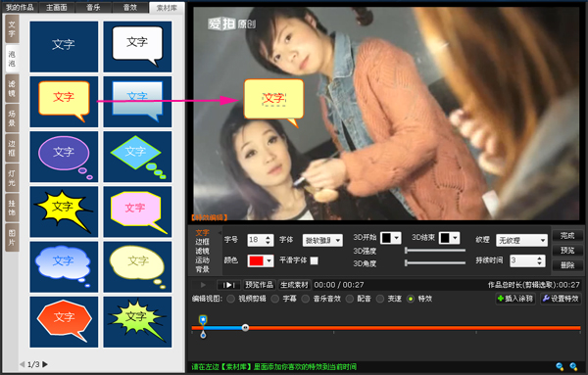Select the blue diamond thought bubble
This screenshot has height=375, width=588.
pos(137,157)
